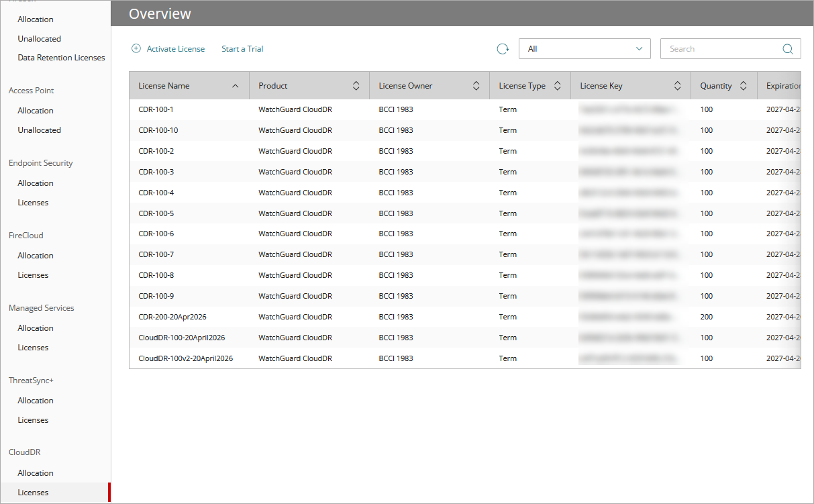Click WatchGuard CloudDR in CDR-100-1 row
Screen dimensions: 814x504
(x=295, y=109)
